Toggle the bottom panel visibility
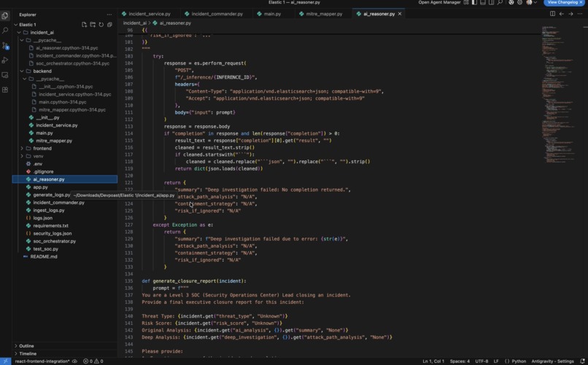The width and height of the screenshot is (588, 365). [483, 2]
